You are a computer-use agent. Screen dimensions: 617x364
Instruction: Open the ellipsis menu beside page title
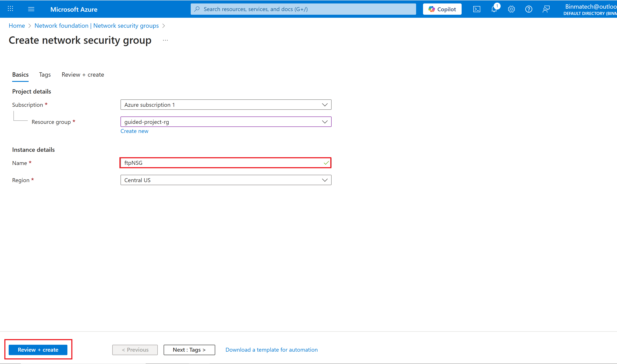click(x=165, y=40)
